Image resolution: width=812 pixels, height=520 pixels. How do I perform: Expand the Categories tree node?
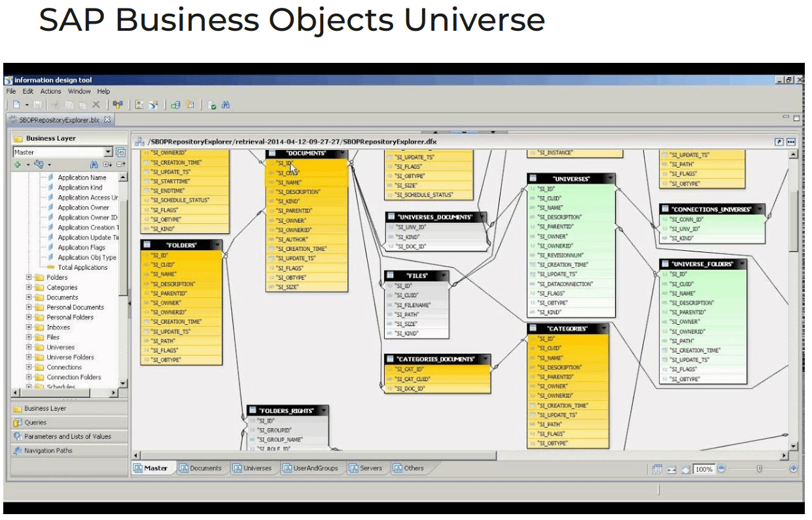click(x=29, y=287)
